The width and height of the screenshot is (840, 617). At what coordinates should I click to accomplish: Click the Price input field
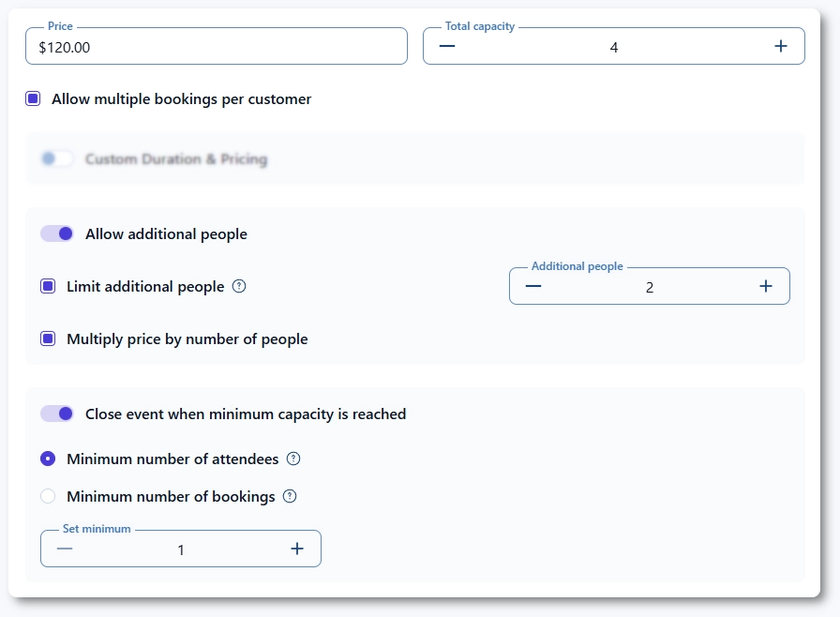point(216,47)
